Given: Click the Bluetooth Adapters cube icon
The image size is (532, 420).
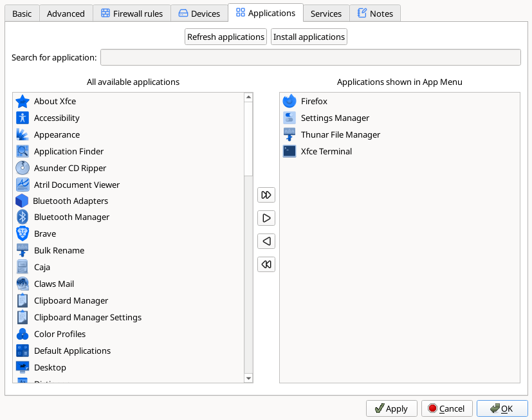Looking at the screenshot, I should 22,201.
